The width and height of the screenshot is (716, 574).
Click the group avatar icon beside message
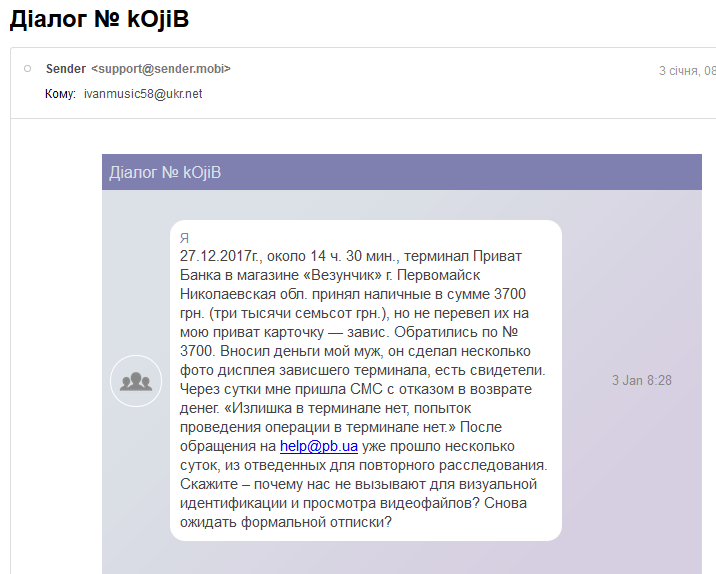click(135, 381)
